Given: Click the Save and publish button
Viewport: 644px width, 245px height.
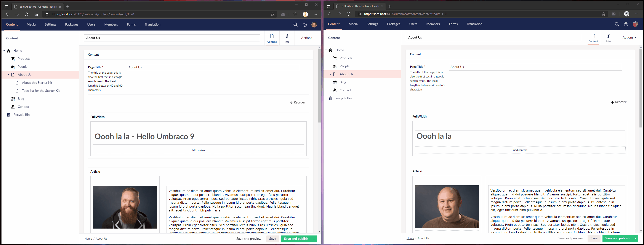Looking at the screenshot, I should (x=296, y=239).
